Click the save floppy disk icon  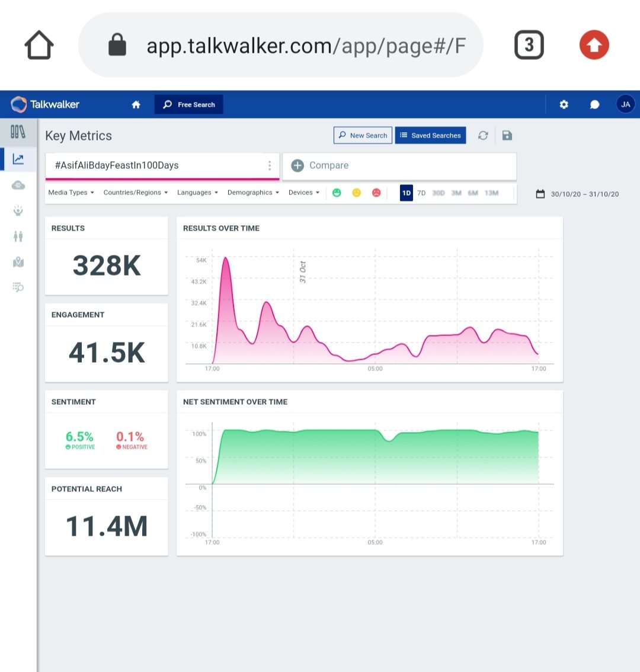tap(507, 136)
